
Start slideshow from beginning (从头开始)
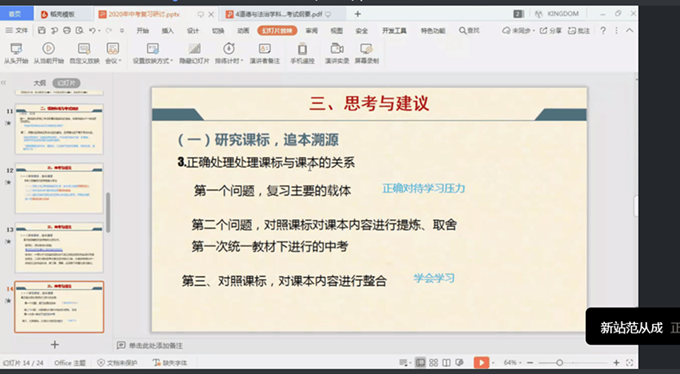pos(16,53)
